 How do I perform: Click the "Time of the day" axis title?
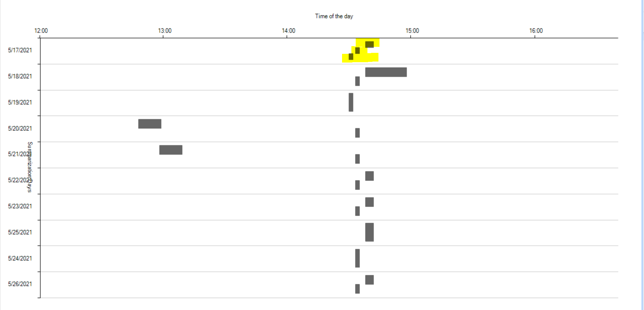pos(334,16)
